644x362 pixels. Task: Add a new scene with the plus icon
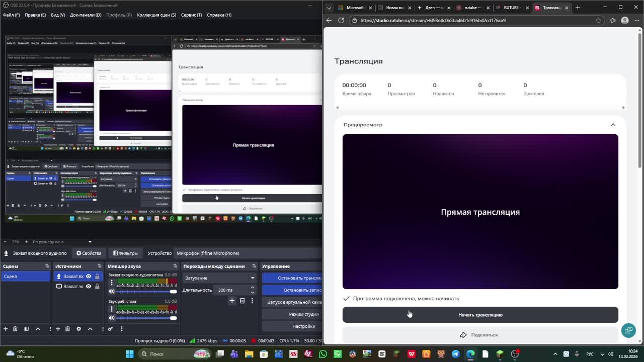coord(6,329)
